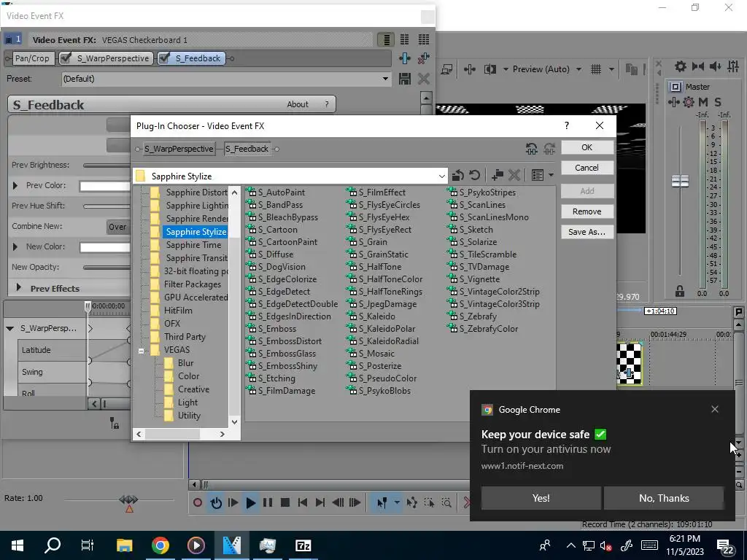Stop playback with the Stop button
Image resolution: width=747 pixels, height=560 pixels.
point(285,502)
